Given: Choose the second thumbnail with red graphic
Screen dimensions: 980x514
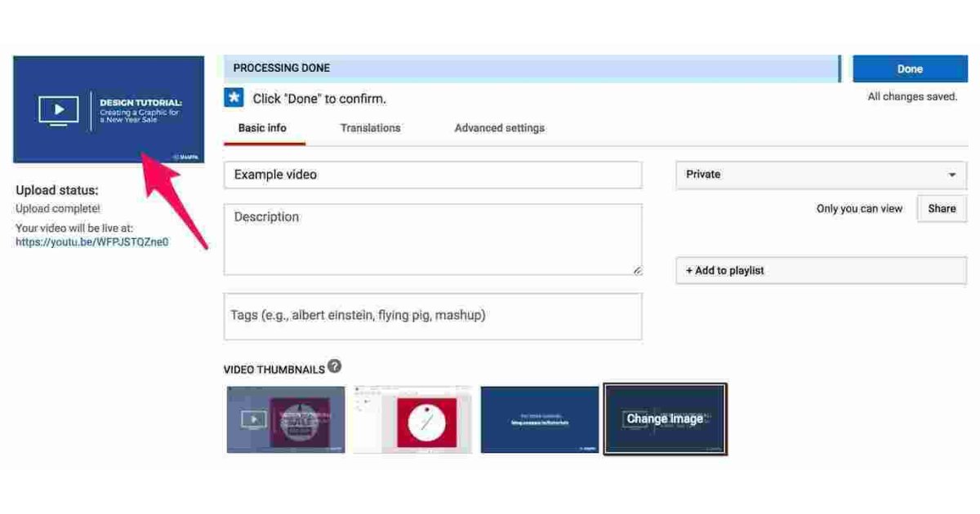Looking at the screenshot, I should [412, 419].
